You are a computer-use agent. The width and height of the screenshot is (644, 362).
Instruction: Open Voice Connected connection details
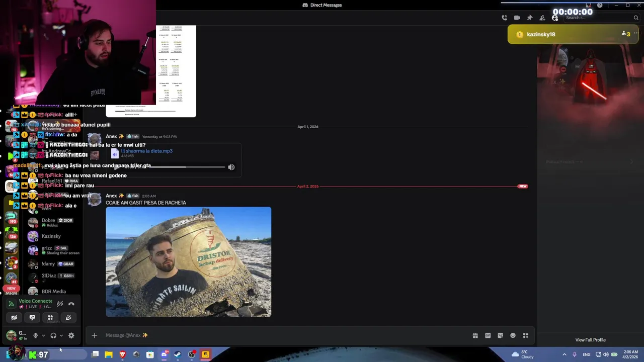point(35,301)
